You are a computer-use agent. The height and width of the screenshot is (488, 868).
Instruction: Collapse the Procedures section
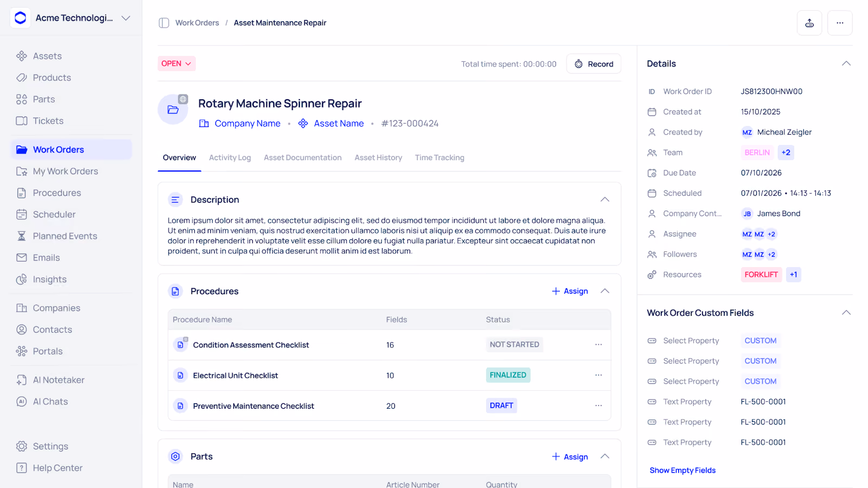point(605,291)
